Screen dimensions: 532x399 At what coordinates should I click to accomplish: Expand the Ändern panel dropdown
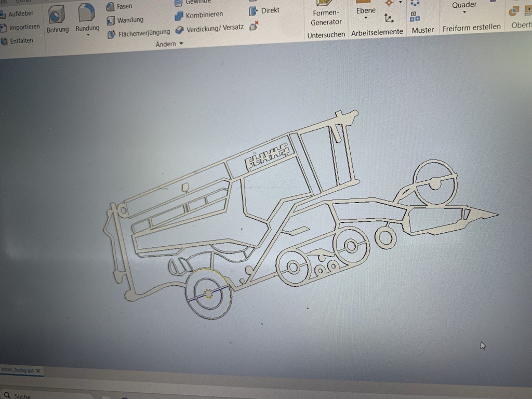[180, 44]
